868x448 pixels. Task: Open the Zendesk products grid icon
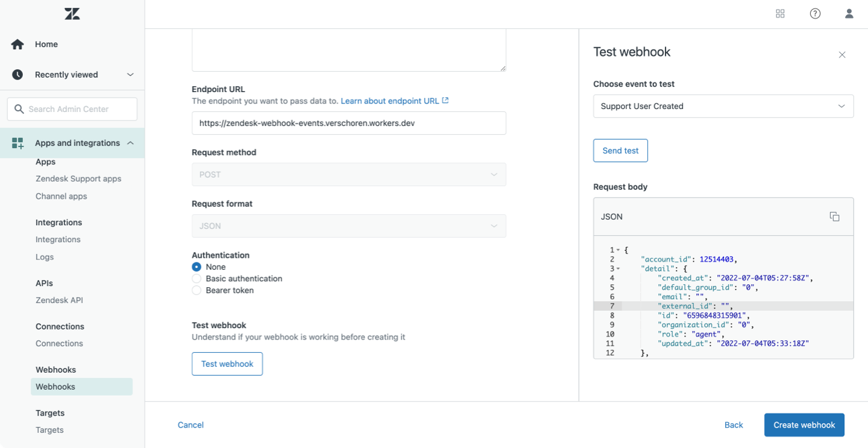pyautogui.click(x=780, y=14)
